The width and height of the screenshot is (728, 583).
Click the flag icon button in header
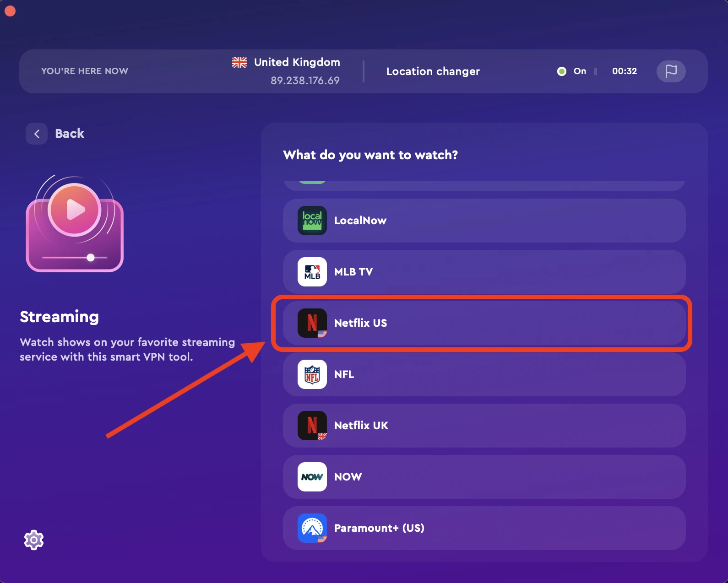coord(671,71)
